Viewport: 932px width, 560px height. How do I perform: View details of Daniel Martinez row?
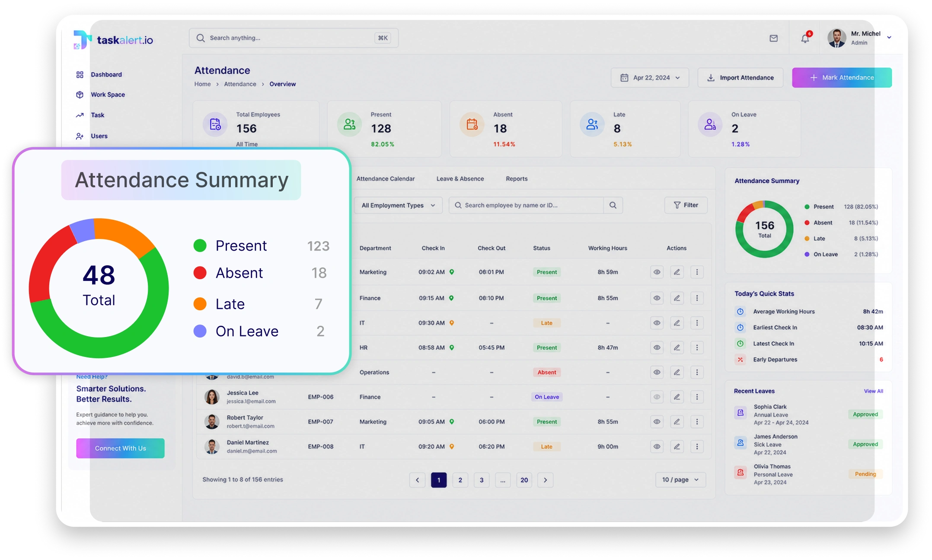click(657, 446)
